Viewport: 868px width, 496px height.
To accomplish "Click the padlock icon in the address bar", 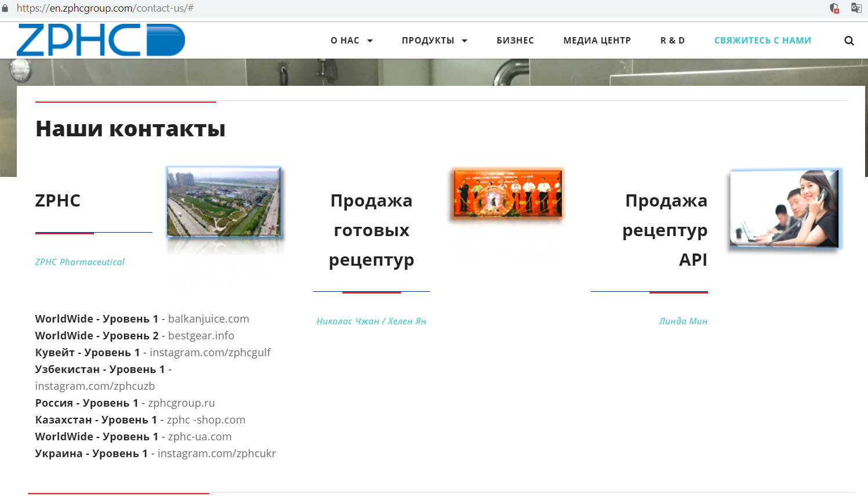I will (x=6, y=8).
